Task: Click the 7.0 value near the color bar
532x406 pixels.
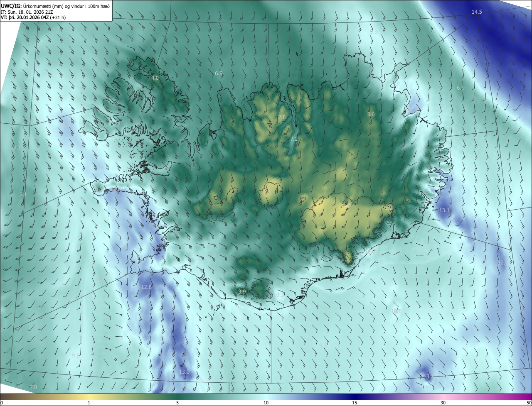Action: pyautogui.click(x=33, y=387)
